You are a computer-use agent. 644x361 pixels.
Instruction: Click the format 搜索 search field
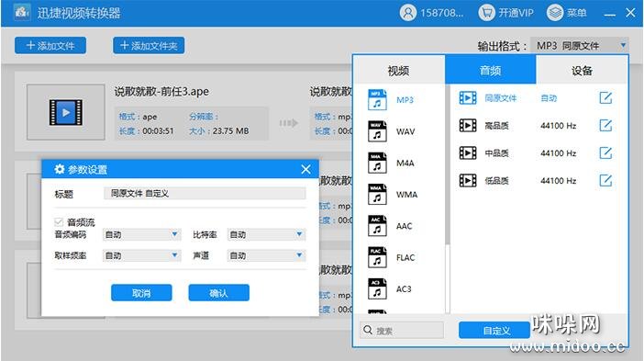coord(402,330)
